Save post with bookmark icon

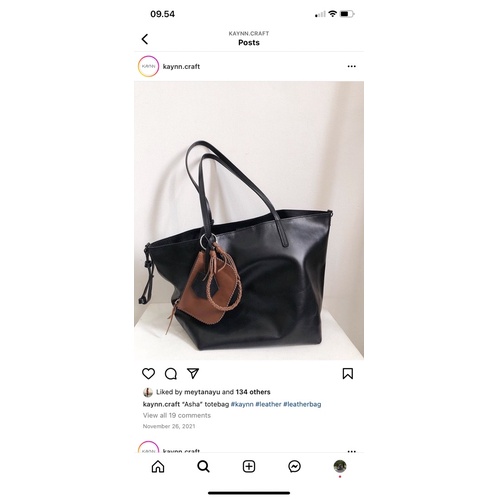tap(348, 373)
